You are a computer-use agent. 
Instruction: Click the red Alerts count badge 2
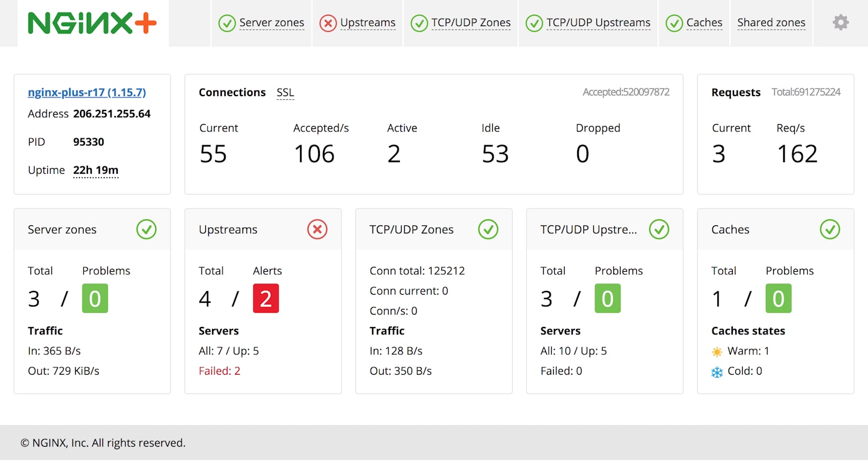(265, 298)
